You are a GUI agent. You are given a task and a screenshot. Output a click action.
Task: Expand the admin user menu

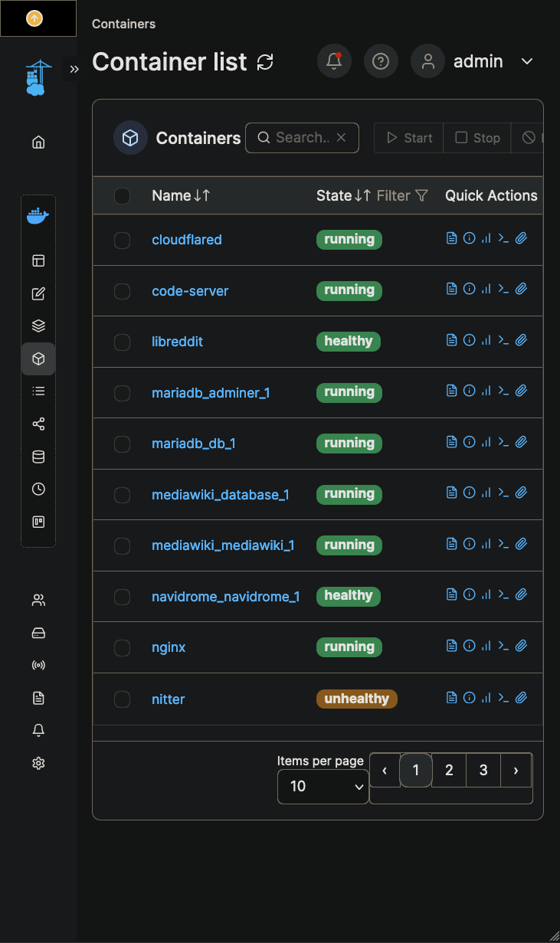[x=526, y=61]
